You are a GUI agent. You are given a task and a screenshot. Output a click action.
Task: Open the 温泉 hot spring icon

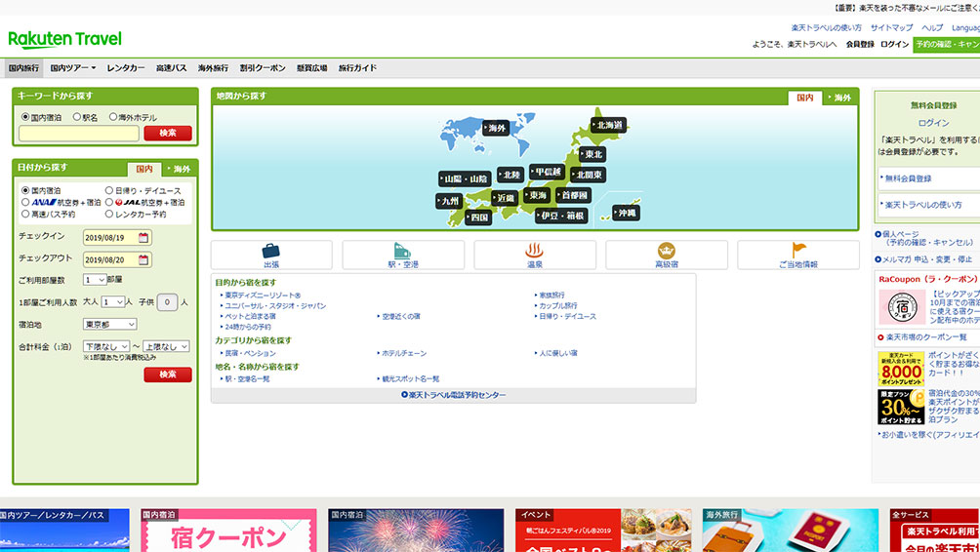click(534, 251)
